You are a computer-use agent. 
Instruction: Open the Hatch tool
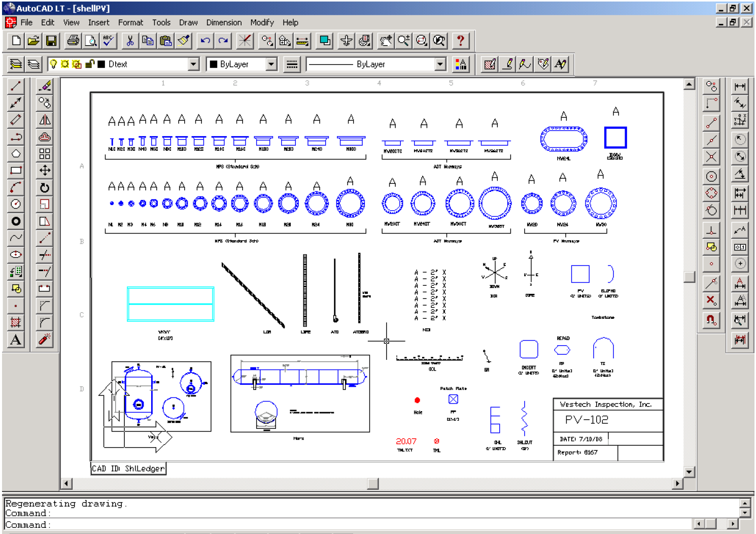tap(15, 322)
